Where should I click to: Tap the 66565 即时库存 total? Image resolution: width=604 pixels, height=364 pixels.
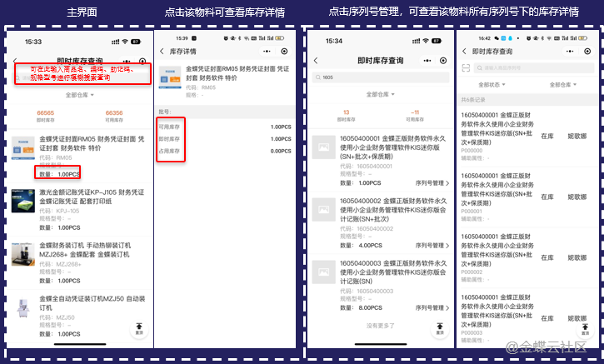click(46, 116)
